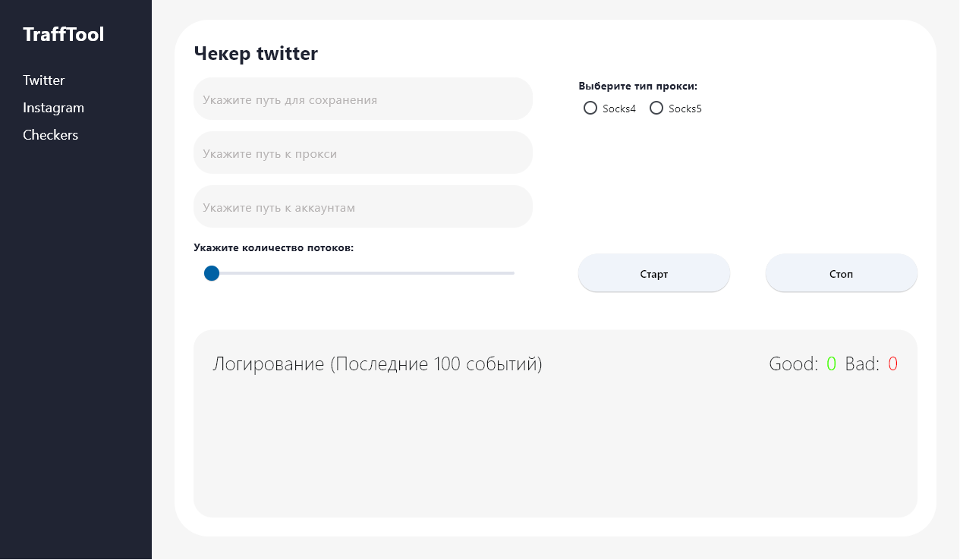The image size is (960, 560).
Task: Click the Выберите тип прокси label
Action: click(637, 87)
